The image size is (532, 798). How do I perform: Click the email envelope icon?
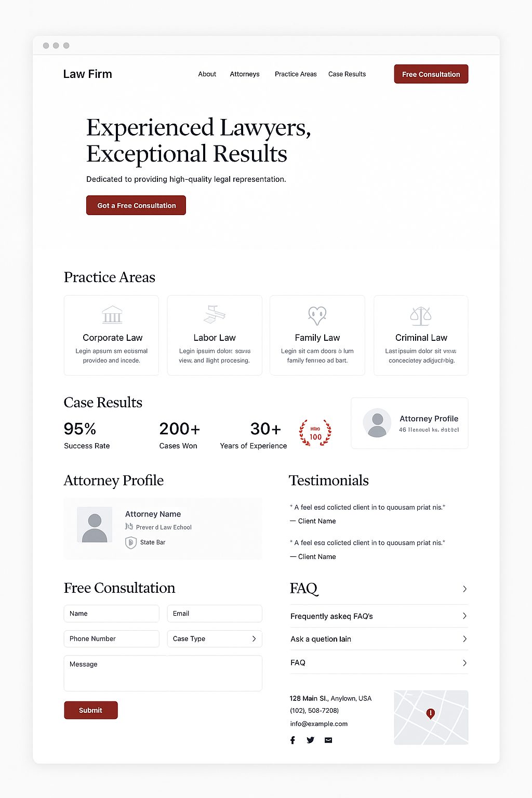tap(328, 740)
